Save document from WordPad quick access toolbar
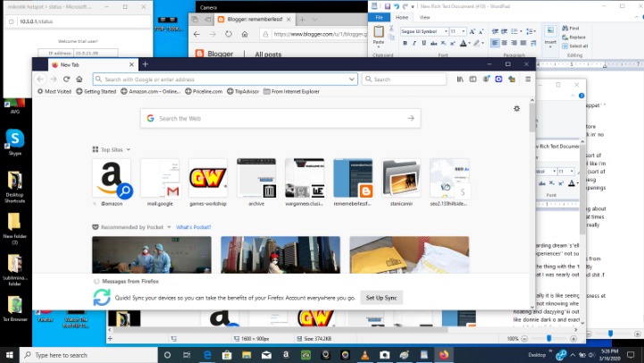Viewport: 644px width, 363px height. 388,6
